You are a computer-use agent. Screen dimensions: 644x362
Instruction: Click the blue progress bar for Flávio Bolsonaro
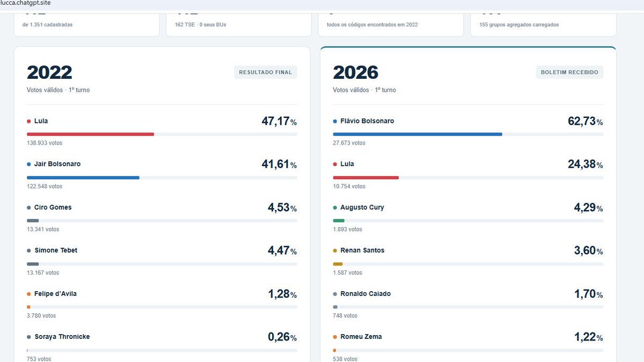pyautogui.click(x=418, y=134)
